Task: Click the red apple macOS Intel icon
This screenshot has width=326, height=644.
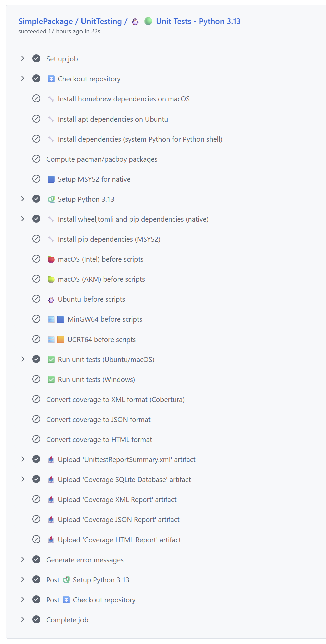Action: [51, 259]
